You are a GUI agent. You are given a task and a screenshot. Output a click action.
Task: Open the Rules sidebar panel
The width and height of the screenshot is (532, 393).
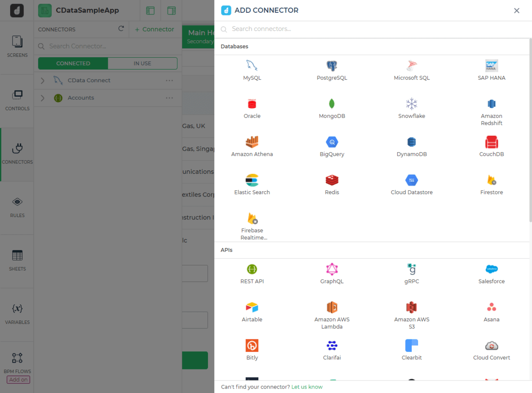tap(17, 208)
